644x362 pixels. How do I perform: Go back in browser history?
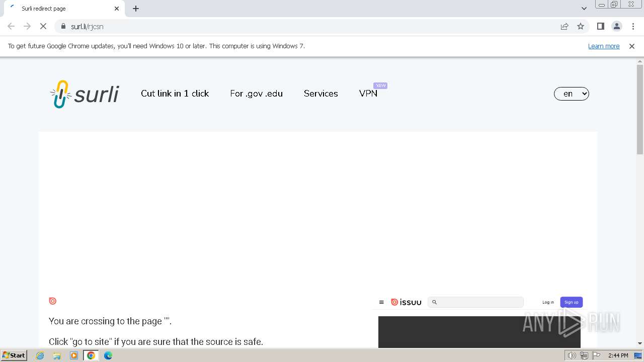point(11,26)
